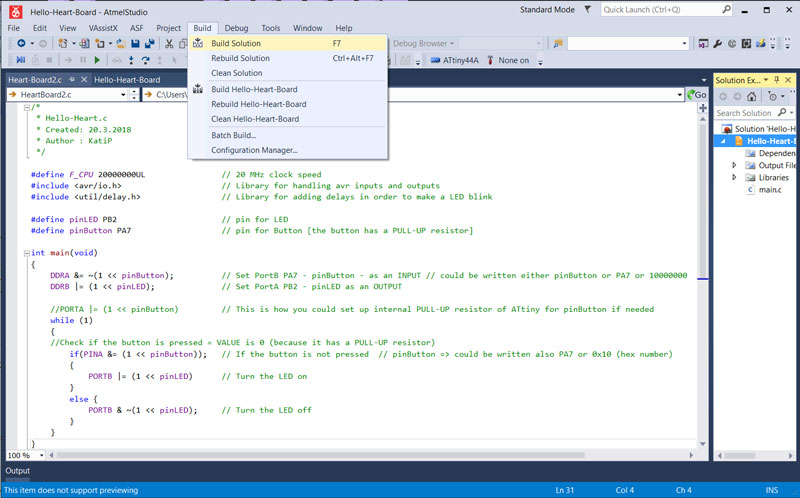Close the Solution Explorer panel
The height and width of the screenshot is (498, 800).
pyautogui.click(x=788, y=80)
